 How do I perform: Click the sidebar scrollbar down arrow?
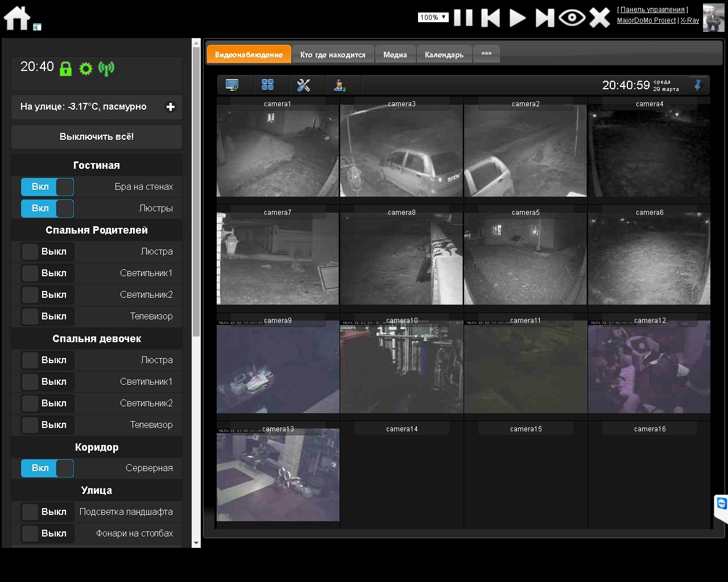pos(196,543)
